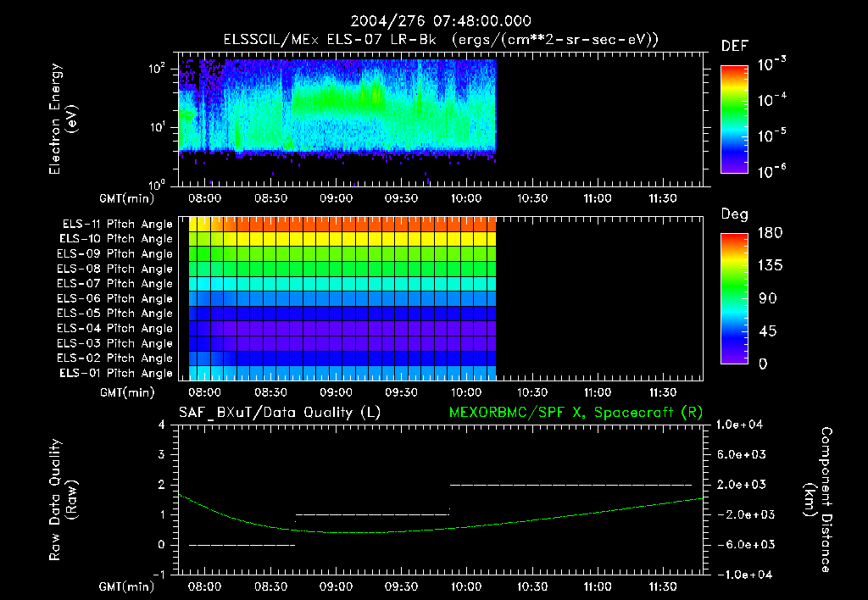Click the DEF color bar legend

pos(734,119)
